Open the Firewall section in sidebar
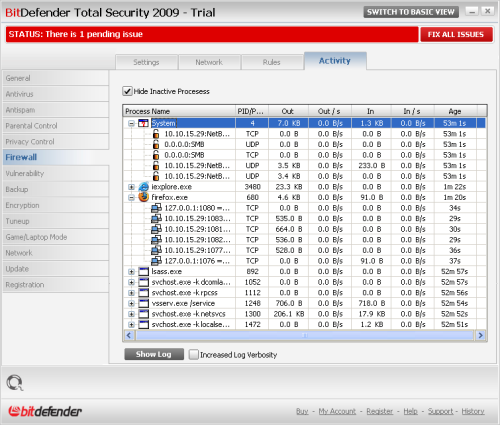 [56, 157]
